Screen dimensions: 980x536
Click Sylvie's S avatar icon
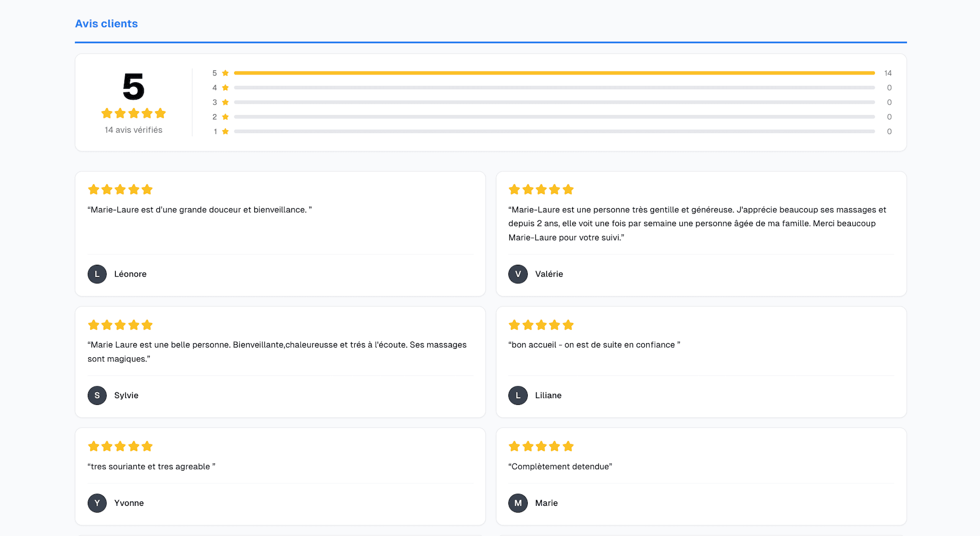(97, 396)
